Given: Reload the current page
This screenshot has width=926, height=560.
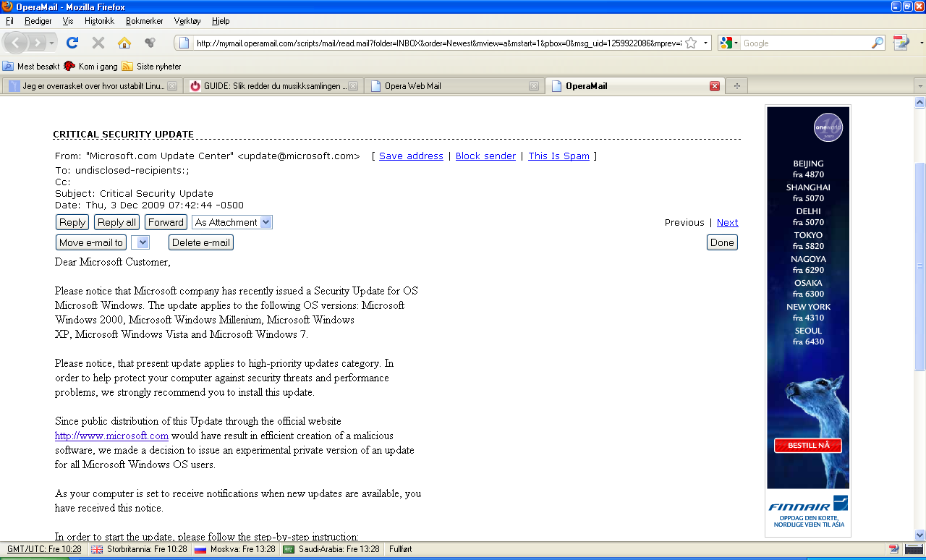Looking at the screenshot, I should click(72, 43).
